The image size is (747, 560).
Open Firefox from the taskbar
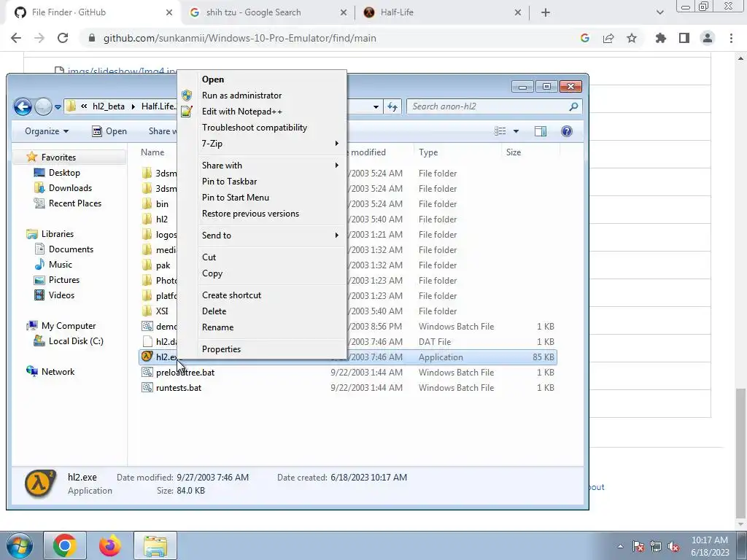coord(109,545)
